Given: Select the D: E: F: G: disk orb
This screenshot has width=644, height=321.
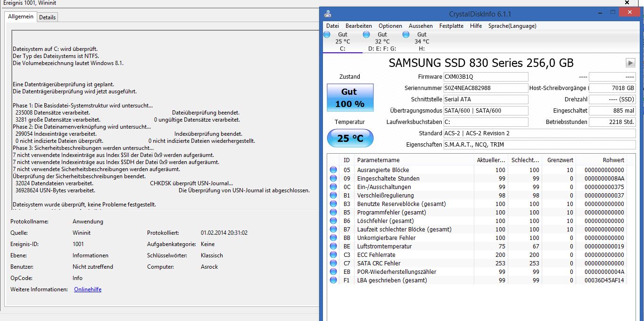Looking at the screenshot, I should pos(367,34).
